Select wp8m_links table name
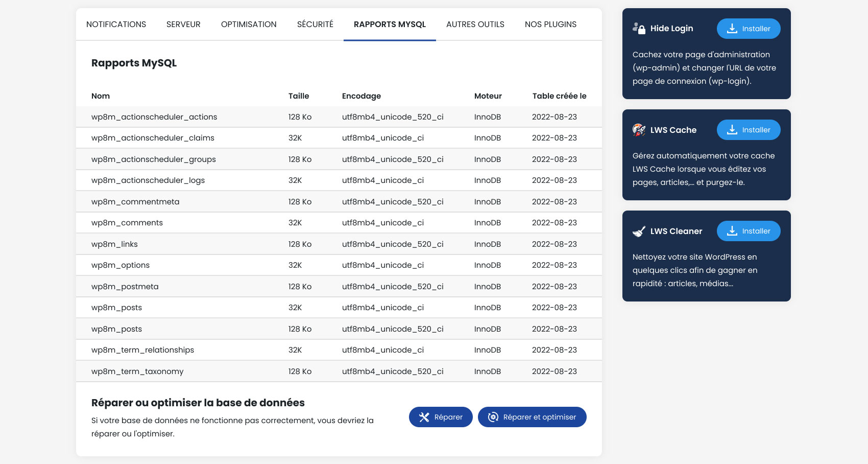This screenshot has width=868, height=464. click(114, 244)
